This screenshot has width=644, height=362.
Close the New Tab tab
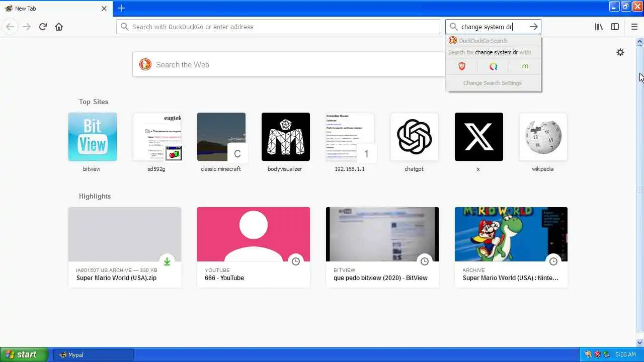pos(104,9)
